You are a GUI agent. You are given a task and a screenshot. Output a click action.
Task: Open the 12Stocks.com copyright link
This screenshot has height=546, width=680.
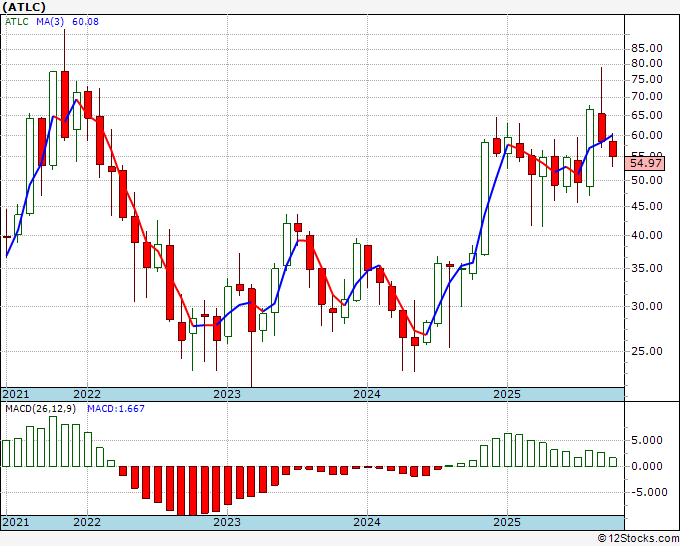pos(638,539)
